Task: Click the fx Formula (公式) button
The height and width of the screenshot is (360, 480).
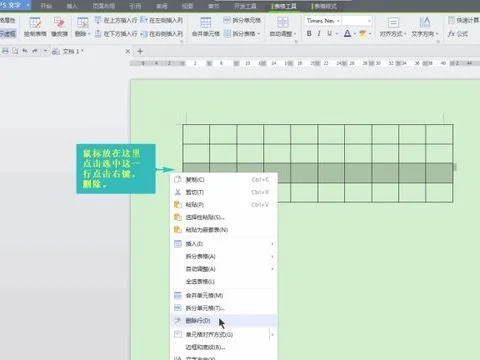Action: pyautogui.click(x=458, y=34)
